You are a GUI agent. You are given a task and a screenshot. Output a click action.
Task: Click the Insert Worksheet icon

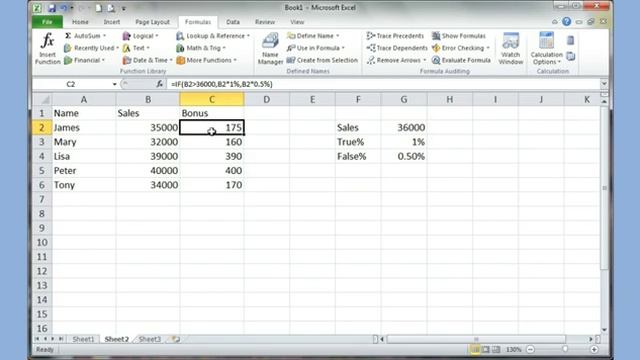click(176, 339)
